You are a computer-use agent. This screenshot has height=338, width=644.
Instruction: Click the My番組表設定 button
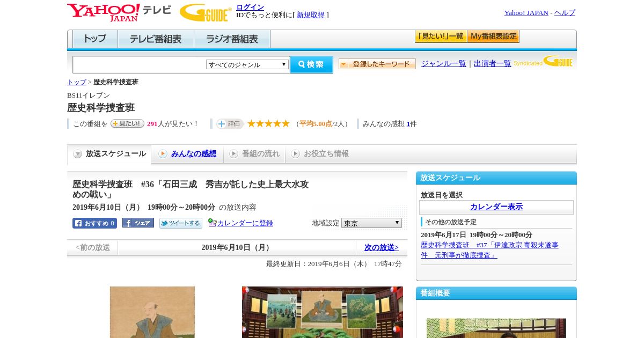pos(493,36)
